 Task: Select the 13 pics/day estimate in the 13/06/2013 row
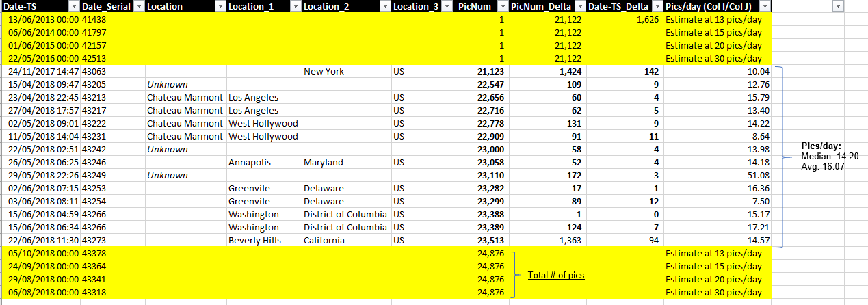[x=716, y=20]
